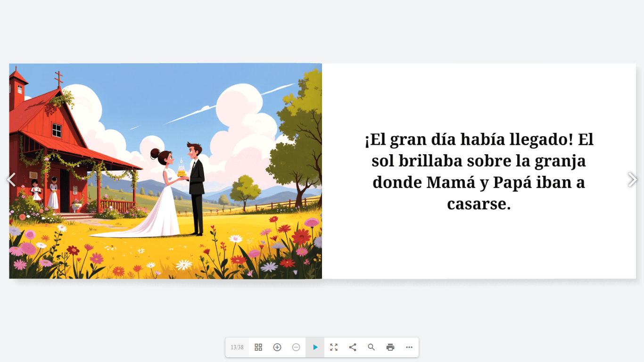This screenshot has width=644, height=362.
Task: Toggle fullscreen mode
Action: [334, 347]
